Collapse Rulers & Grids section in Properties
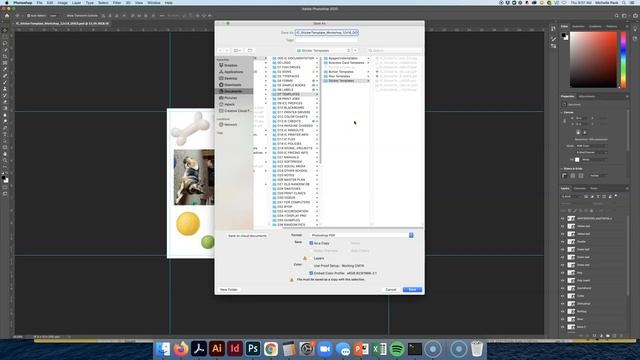 click(562, 169)
